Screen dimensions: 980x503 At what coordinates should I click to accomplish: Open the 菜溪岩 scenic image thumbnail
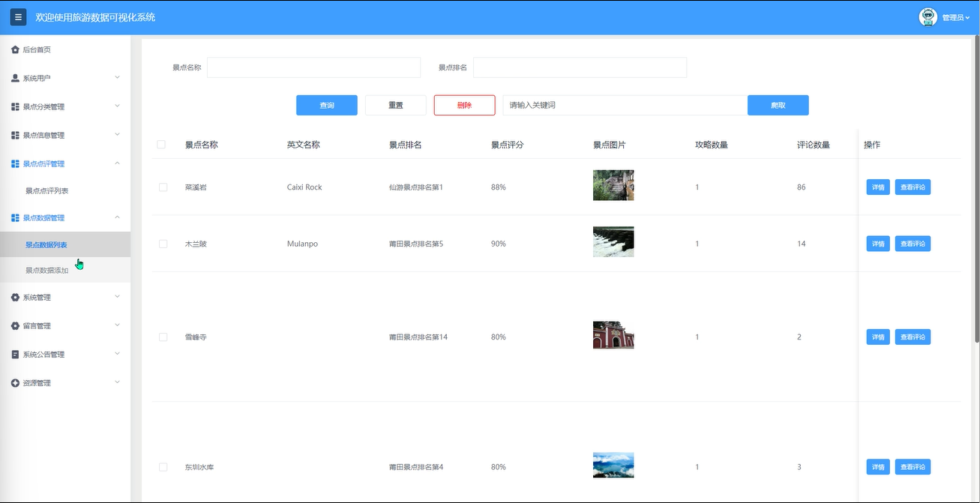pyautogui.click(x=613, y=185)
